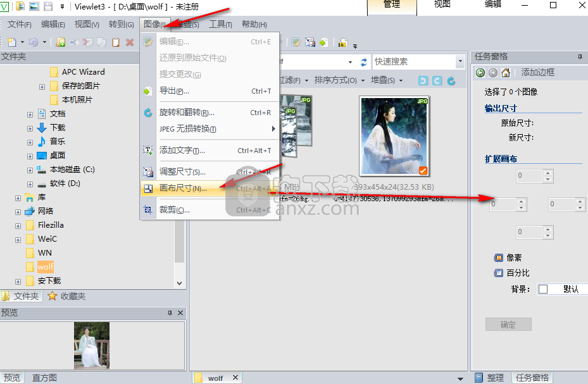Select the wolf folder in the tree
The width and height of the screenshot is (588, 384).
(46, 267)
